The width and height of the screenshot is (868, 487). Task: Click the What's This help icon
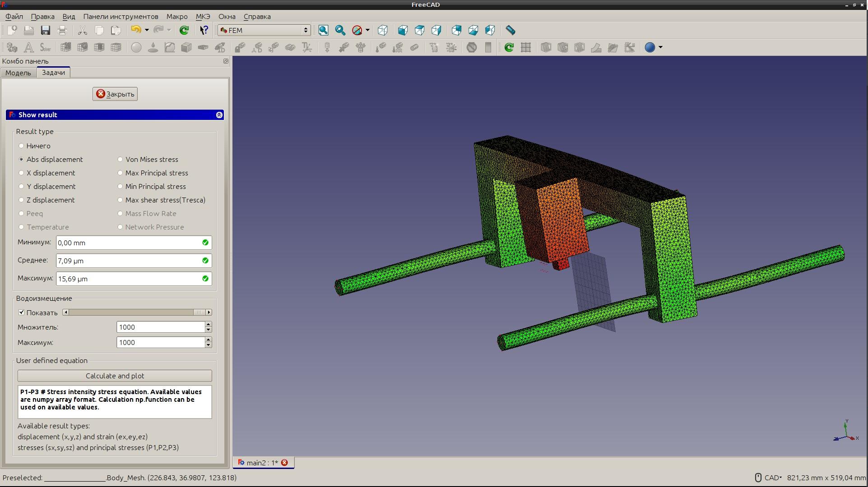tap(204, 30)
